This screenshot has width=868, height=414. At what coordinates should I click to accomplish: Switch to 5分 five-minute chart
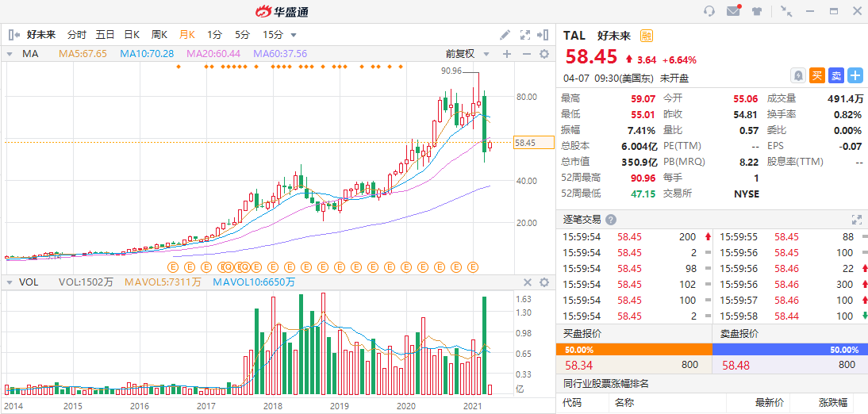242,35
